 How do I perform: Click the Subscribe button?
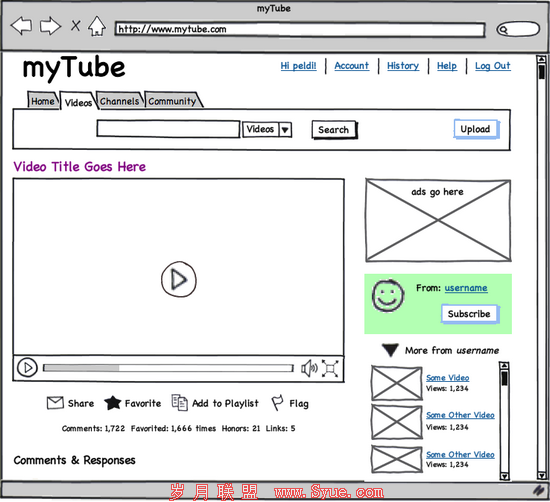click(469, 314)
